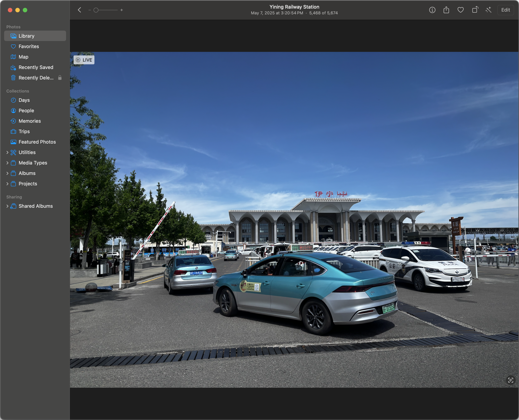Toggle the LIVE photo badge

point(84,60)
